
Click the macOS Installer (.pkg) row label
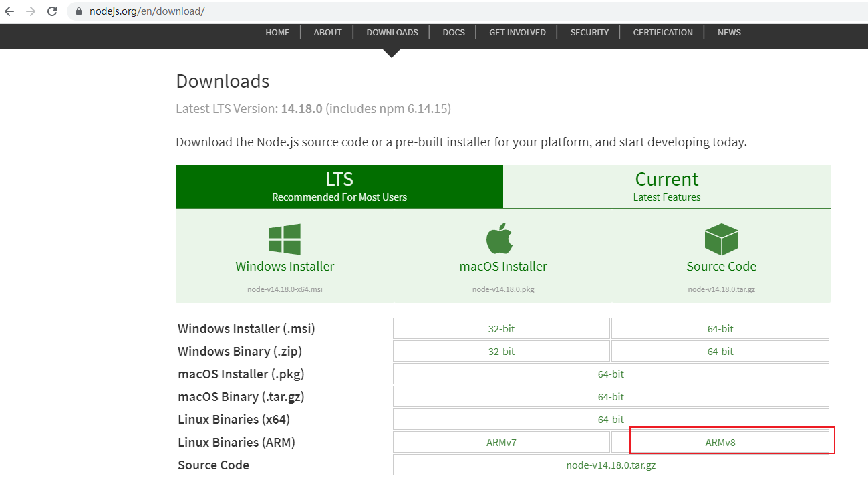pyautogui.click(x=241, y=374)
